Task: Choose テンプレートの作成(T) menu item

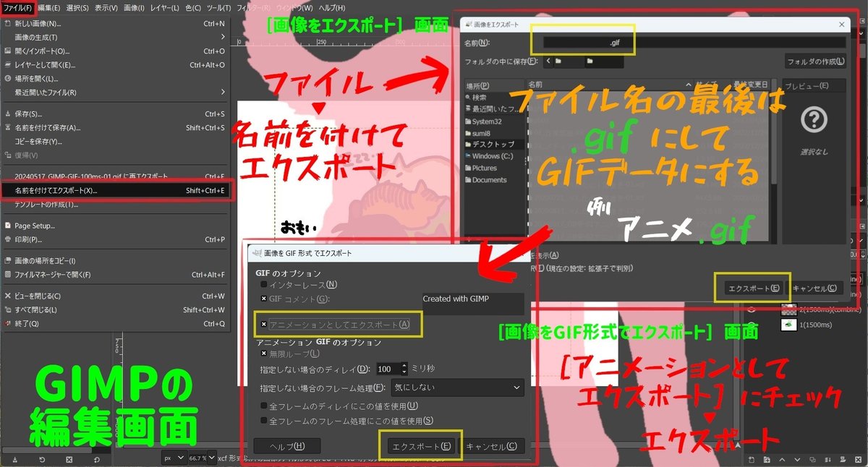Action: [116, 205]
